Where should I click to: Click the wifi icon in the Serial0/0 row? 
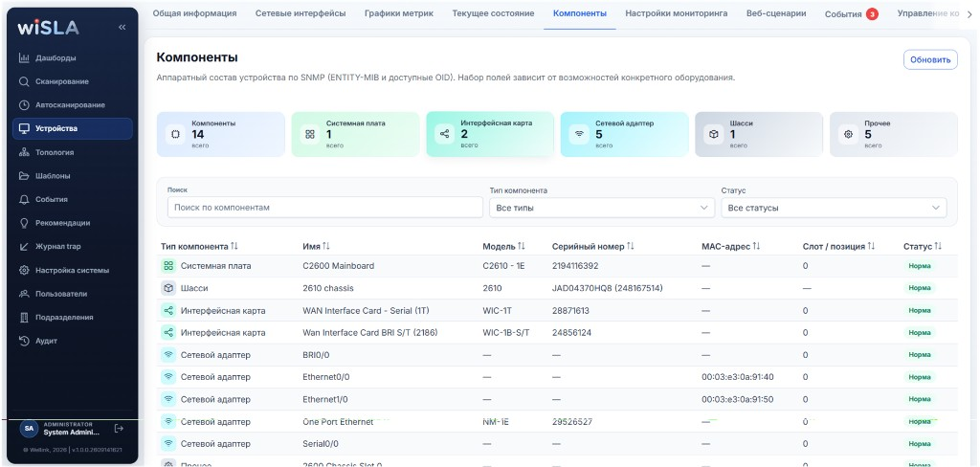(x=168, y=444)
